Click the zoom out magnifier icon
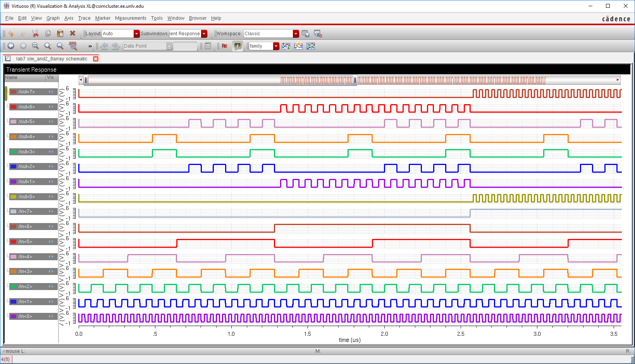635x364 pixels. pyautogui.click(x=60, y=46)
